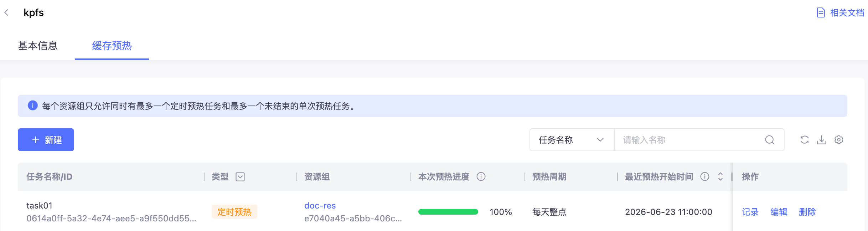Screen dimensions: 868x231
Task: Go back using the left arrow icon
Action: 6,13
